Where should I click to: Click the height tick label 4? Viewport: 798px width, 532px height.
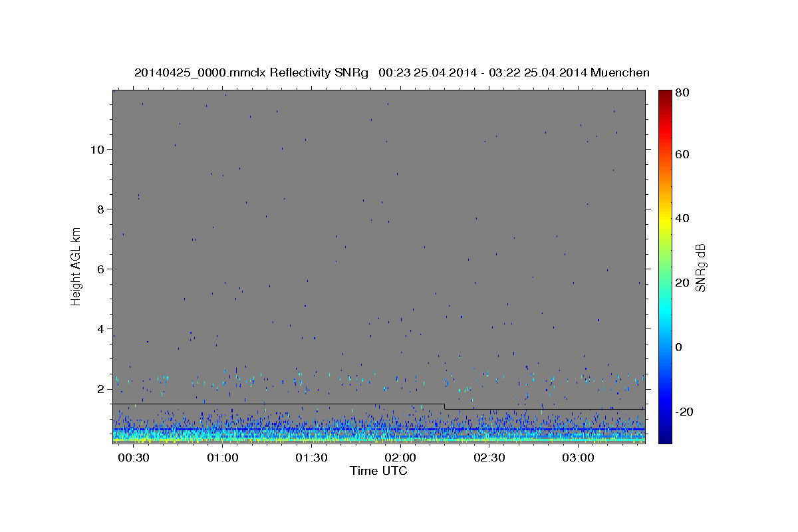click(101, 329)
